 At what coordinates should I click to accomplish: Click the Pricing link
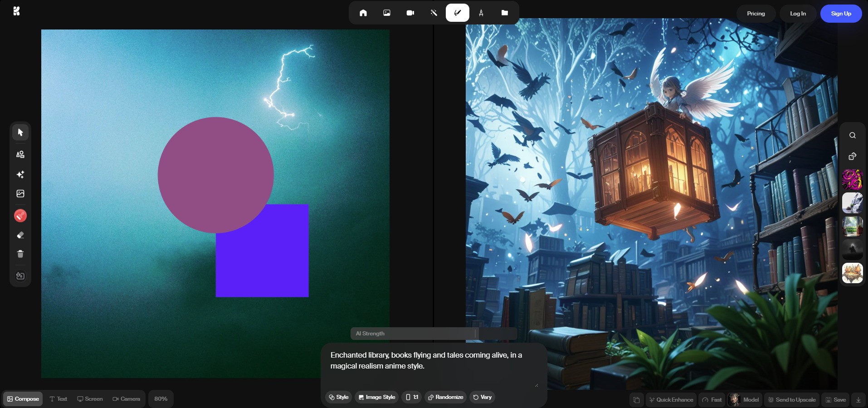click(756, 14)
